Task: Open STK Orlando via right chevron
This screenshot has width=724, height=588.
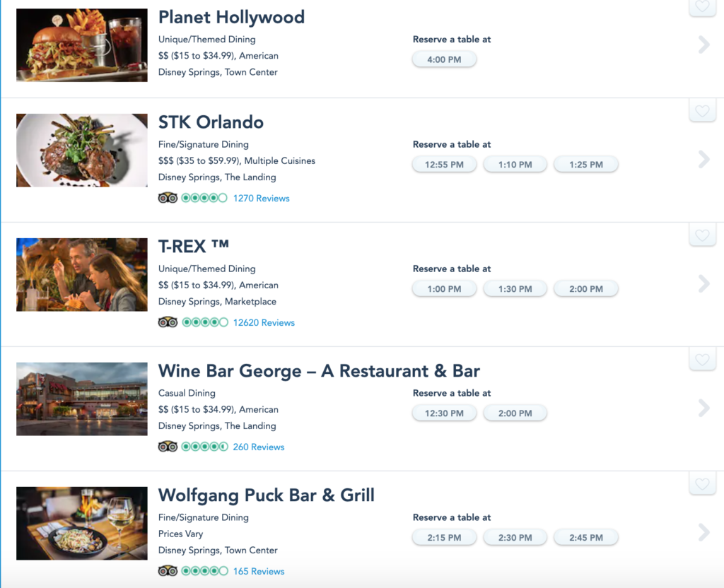Action: click(x=703, y=160)
